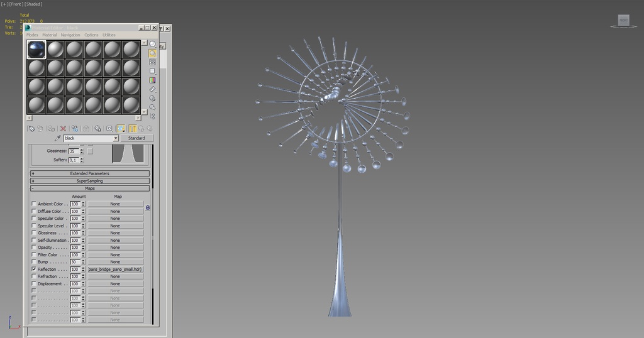Screen dimensions: 644x338
Task: Expand the Extended Parameters rollout
Action: point(89,173)
